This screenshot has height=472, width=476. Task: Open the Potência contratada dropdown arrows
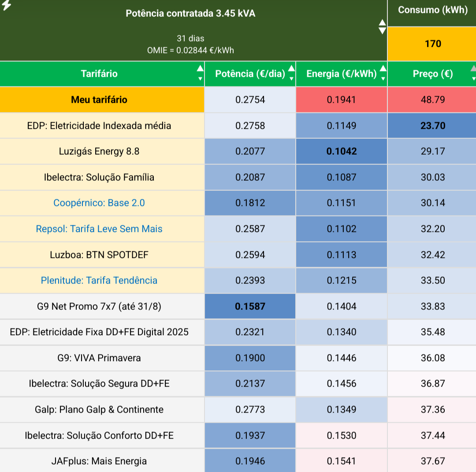(382, 27)
